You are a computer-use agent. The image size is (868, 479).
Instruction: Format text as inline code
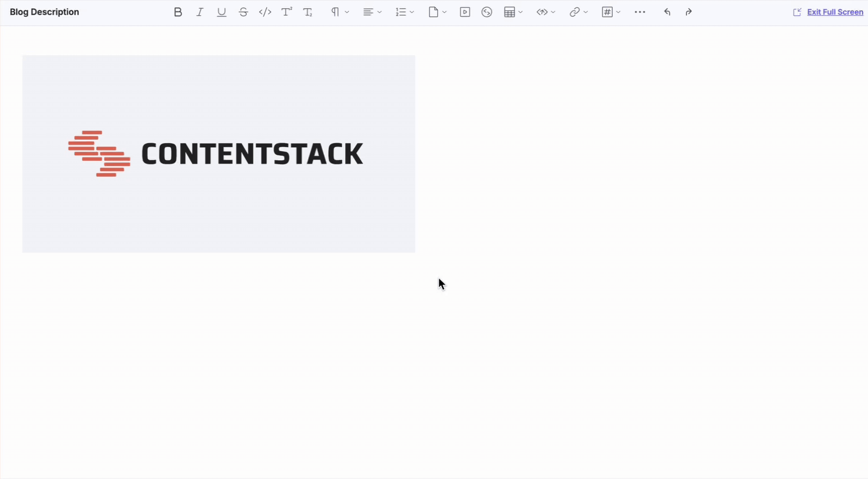(265, 12)
